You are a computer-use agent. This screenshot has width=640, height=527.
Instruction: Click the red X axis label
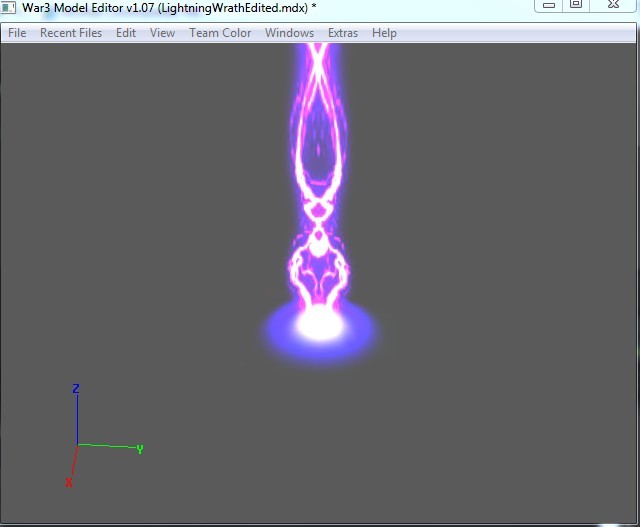click(x=69, y=483)
